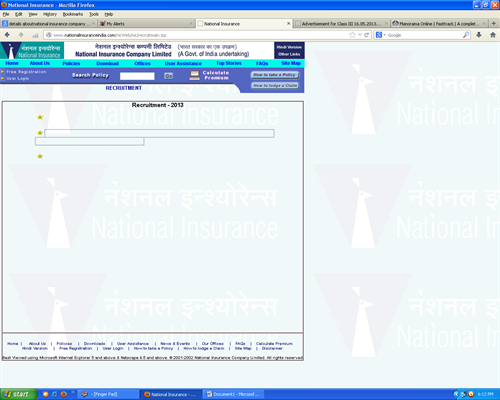Image resolution: width=500 pixels, height=400 pixels.
Task: Open the Downloads arrow icon in toolbar
Action: click(479, 35)
